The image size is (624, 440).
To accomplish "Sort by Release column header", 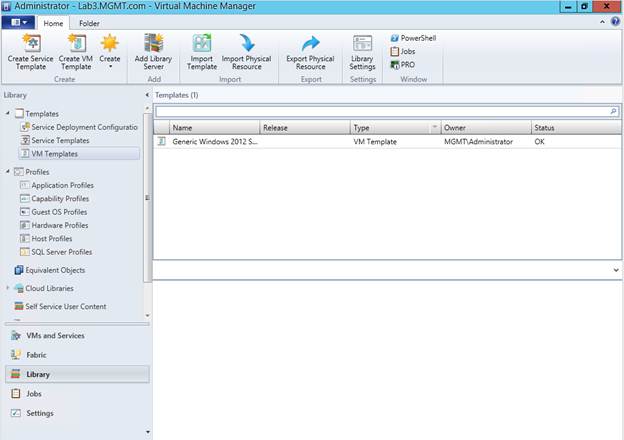I will (x=305, y=128).
